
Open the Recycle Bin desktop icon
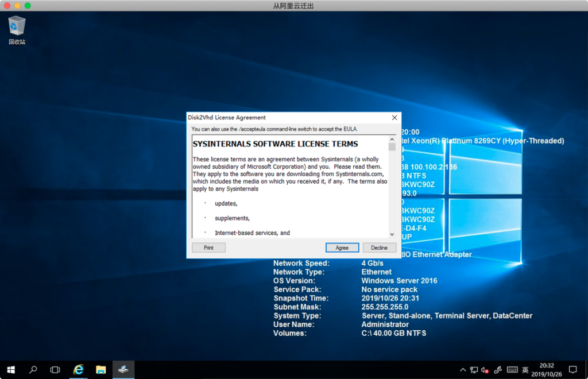pos(17,30)
